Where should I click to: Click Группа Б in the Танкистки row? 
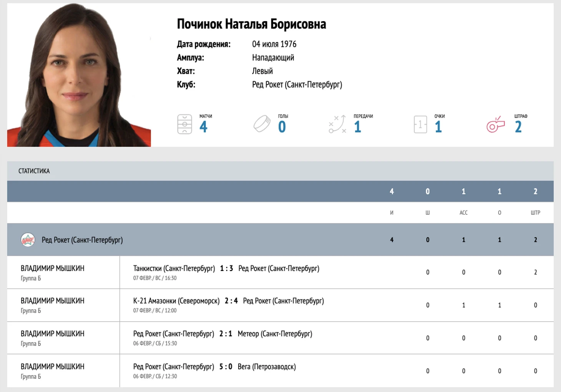pyautogui.click(x=31, y=278)
